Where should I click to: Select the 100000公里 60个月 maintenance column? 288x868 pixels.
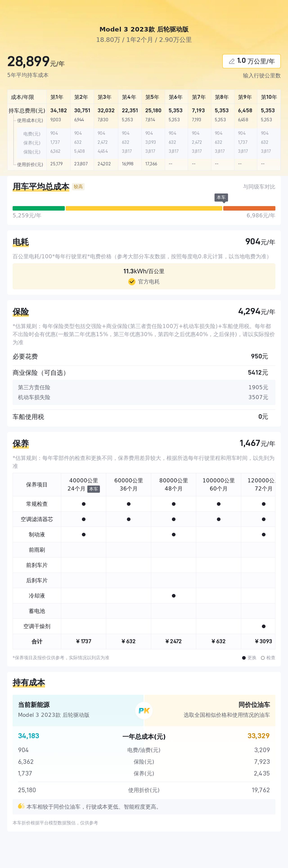219,485
